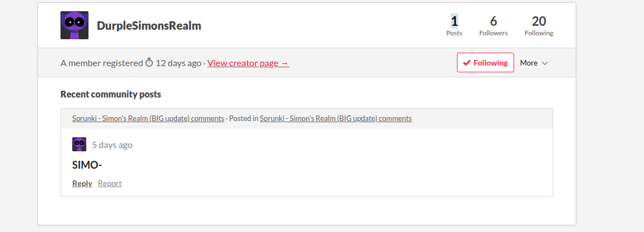Click the DurpleSimonsRealm username heading
Viewport: 644px width, 232px height.
click(149, 26)
